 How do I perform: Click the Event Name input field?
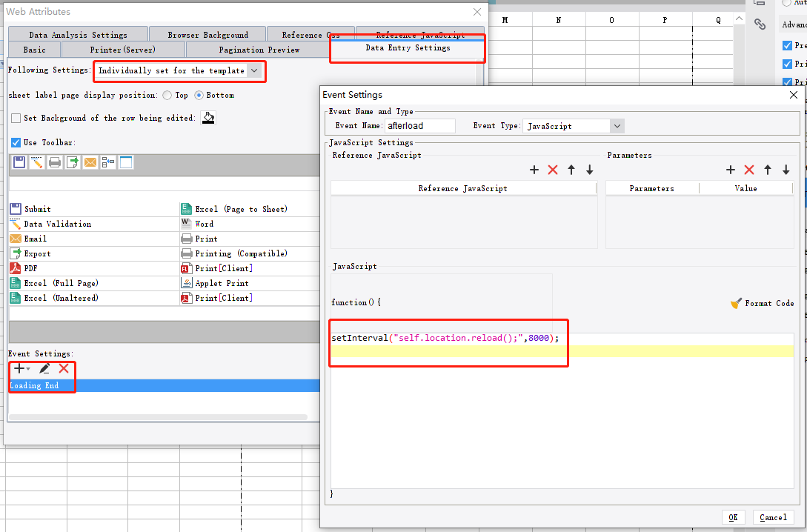coord(420,126)
